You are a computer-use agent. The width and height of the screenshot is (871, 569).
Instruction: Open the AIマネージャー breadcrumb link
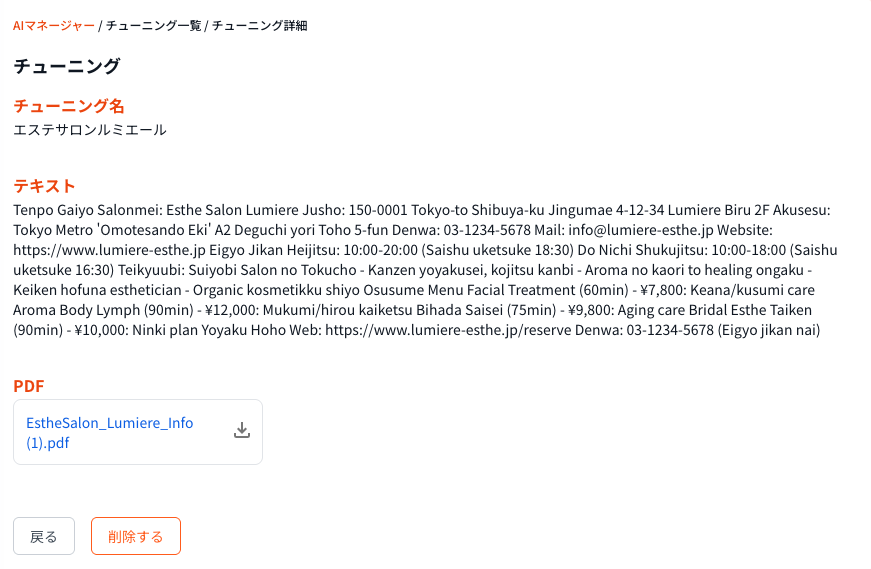pos(53,25)
